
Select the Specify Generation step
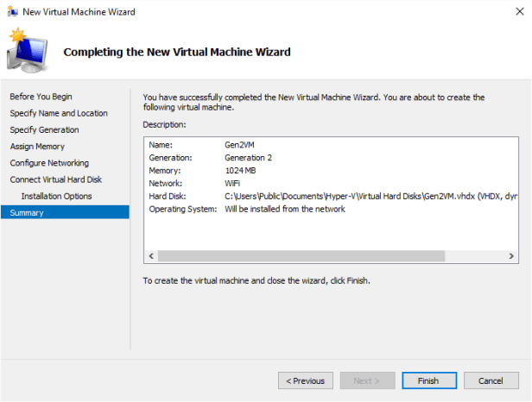(x=44, y=129)
